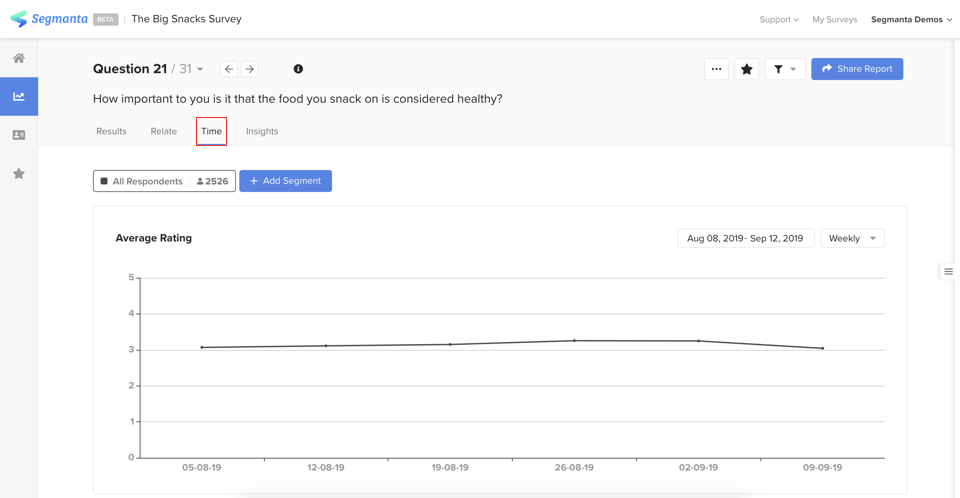Open the Weekly interval dropdown
The width and height of the screenshot is (960, 498).
tap(852, 238)
